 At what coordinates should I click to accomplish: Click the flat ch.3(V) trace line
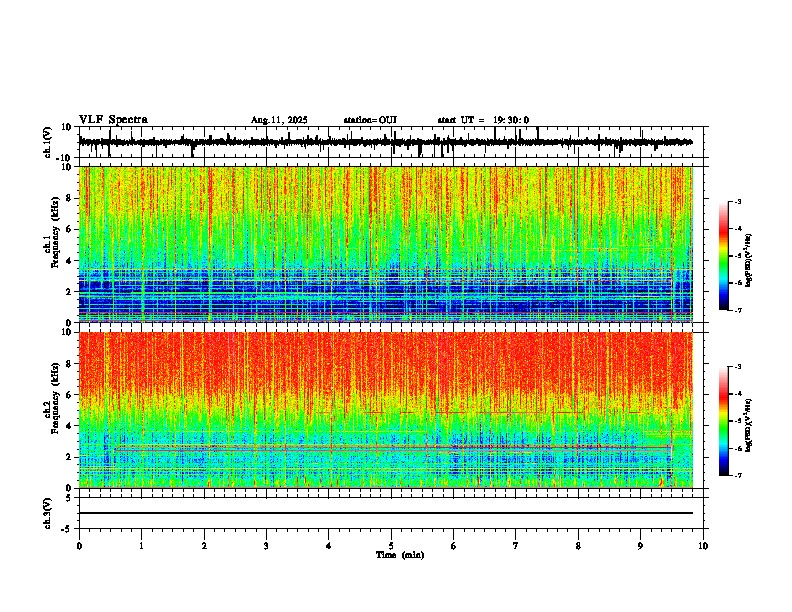coord(386,513)
